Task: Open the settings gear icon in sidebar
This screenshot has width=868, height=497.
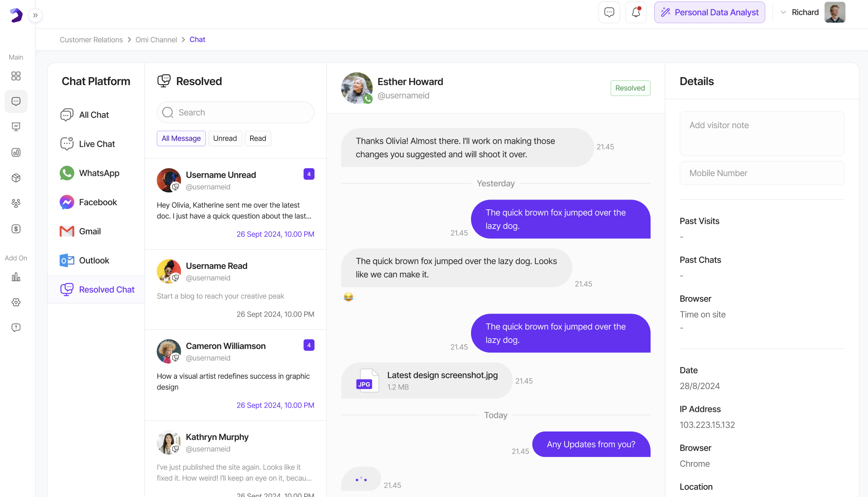Action: [16, 302]
